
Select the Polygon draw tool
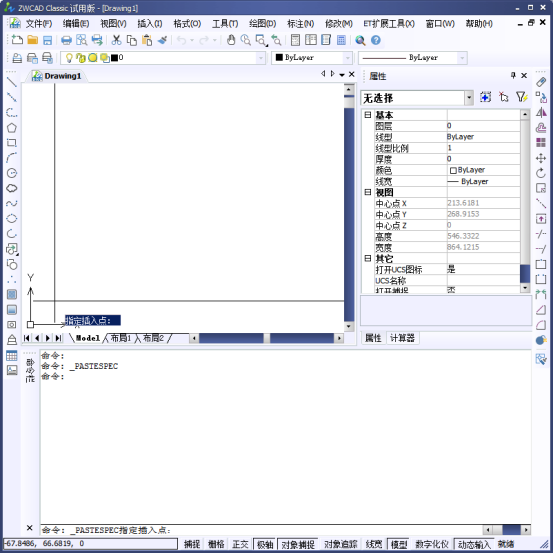pyautogui.click(x=12, y=128)
